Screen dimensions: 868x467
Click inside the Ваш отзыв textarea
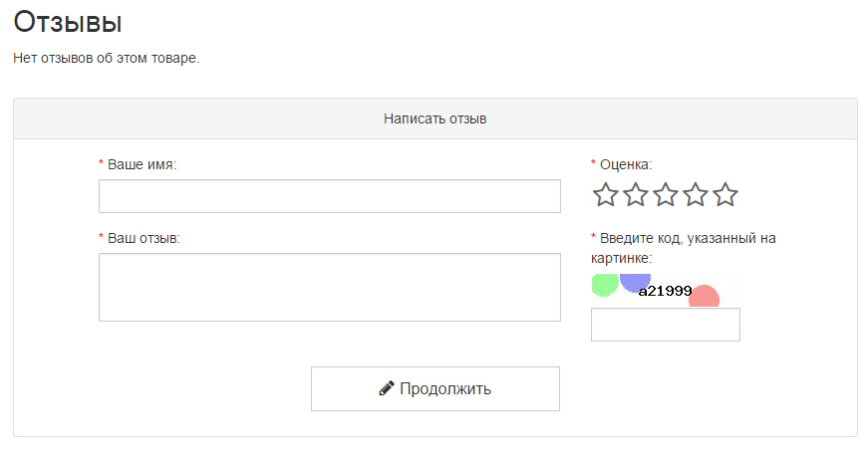pos(330,287)
